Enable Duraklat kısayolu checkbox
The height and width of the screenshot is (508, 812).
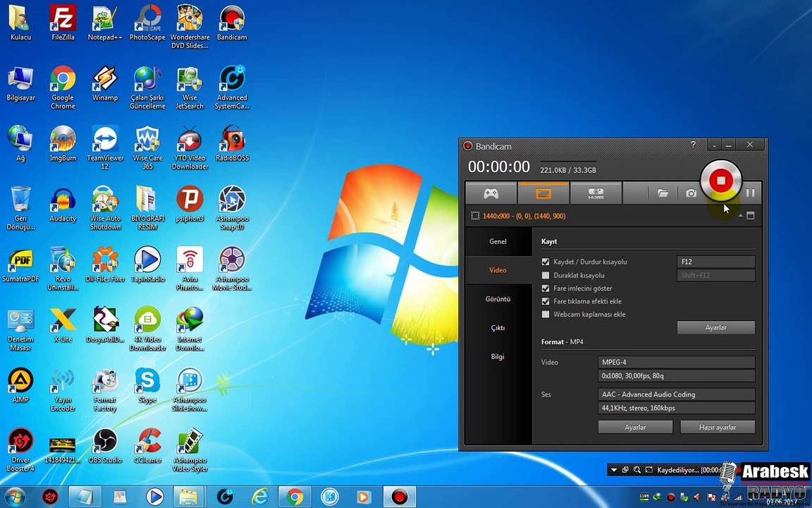click(x=546, y=275)
